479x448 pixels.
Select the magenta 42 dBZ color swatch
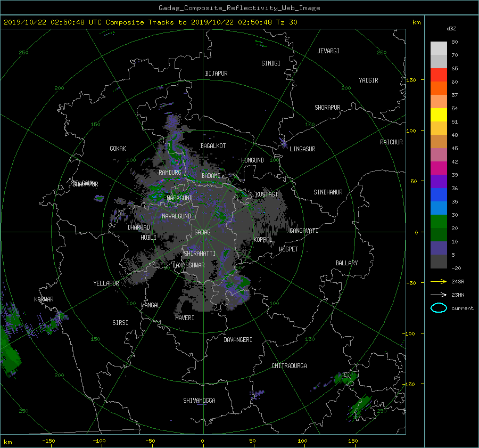439,168
